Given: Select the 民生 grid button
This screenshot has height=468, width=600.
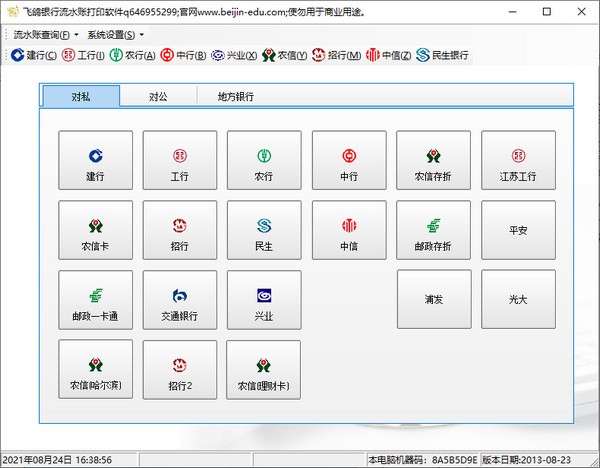Looking at the screenshot, I should [x=264, y=230].
